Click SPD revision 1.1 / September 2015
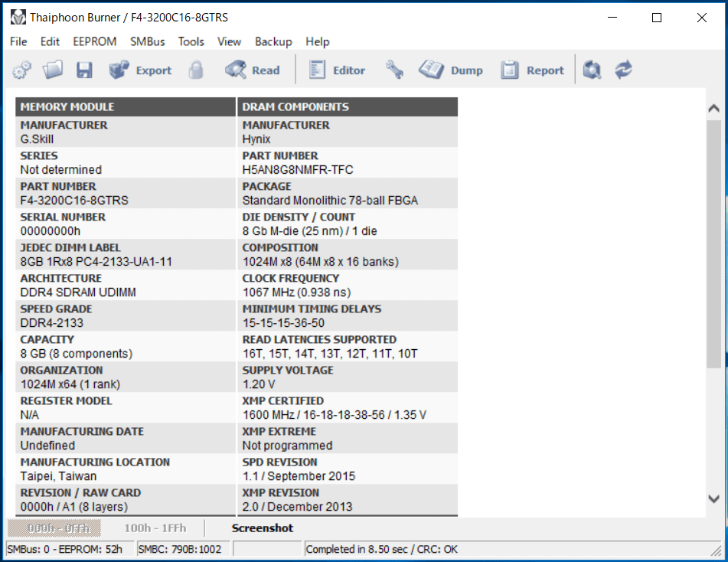The height and width of the screenshot is (562, 728). pyautogui.click(x=299, y=476)
